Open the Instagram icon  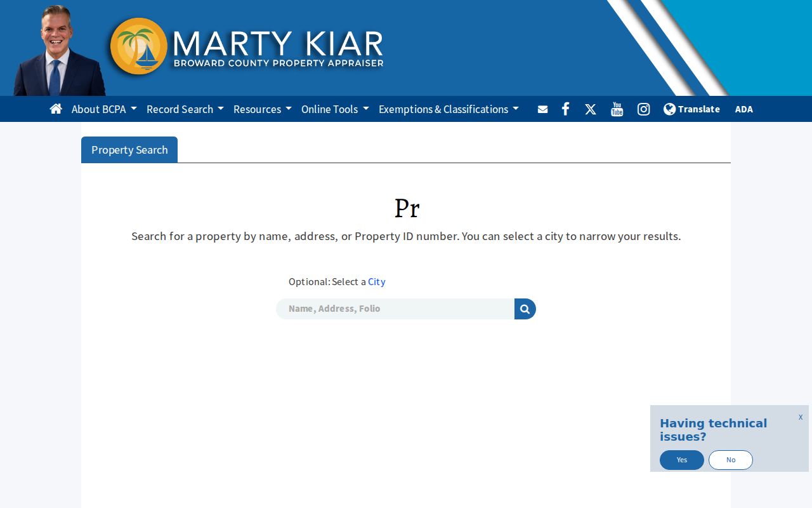[643, 109]
